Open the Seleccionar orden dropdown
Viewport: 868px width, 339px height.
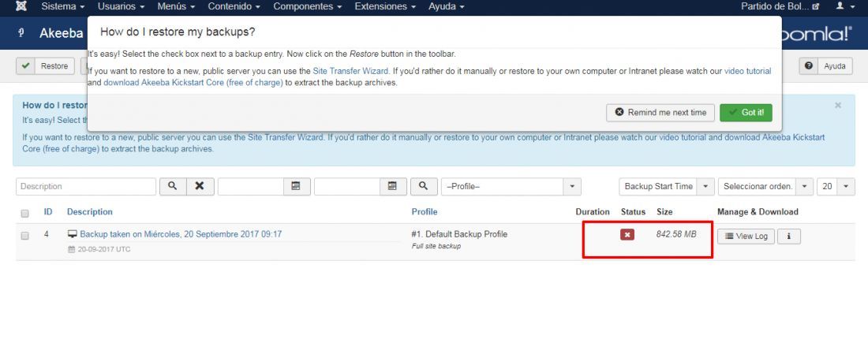tap(765, 186)
